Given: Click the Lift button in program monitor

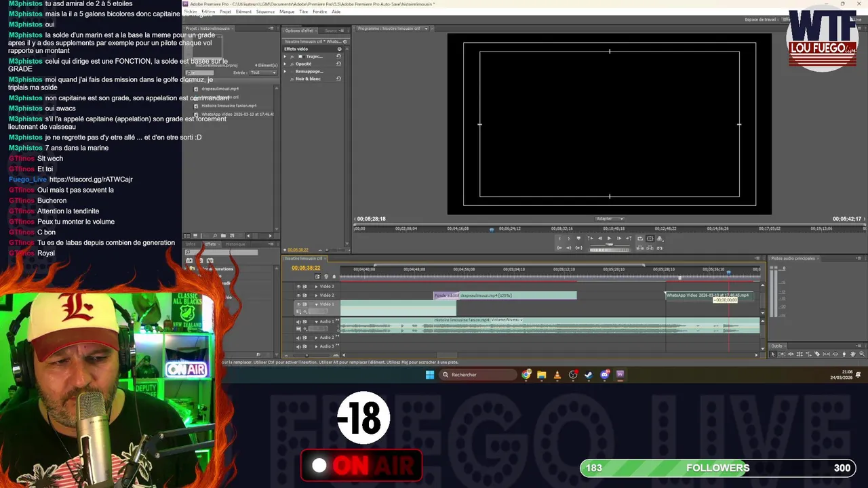Looking at the screenshot, I should click(x=640, y=248).
